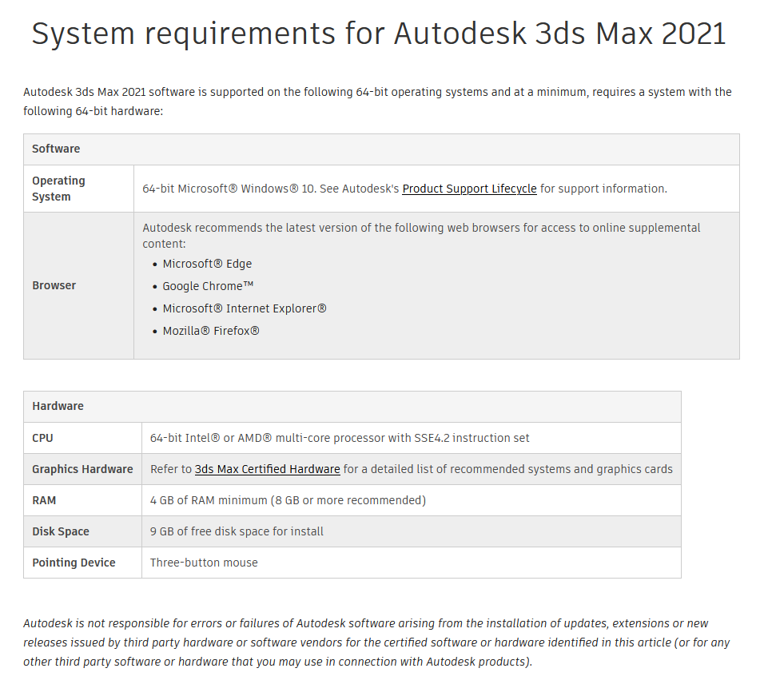Image resolution: width=772 pixels, height=700 pixels.
Task: Click the 4 GB of RAM minimum text
Action: (288, 501)
